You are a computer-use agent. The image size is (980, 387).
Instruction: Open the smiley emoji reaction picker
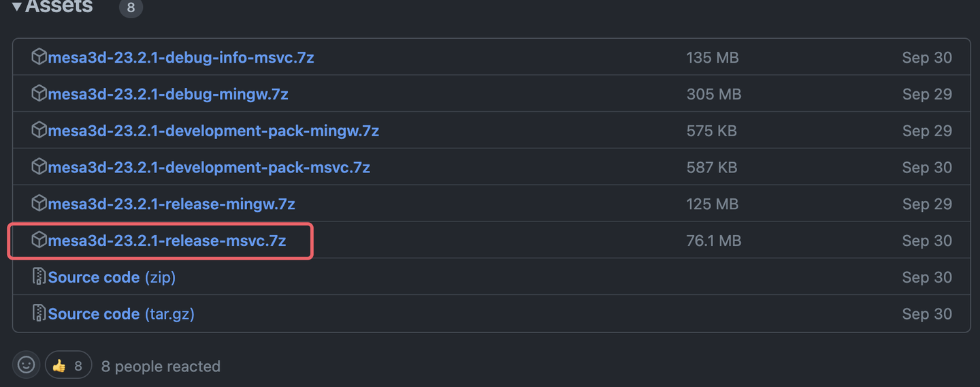point(26,365)
